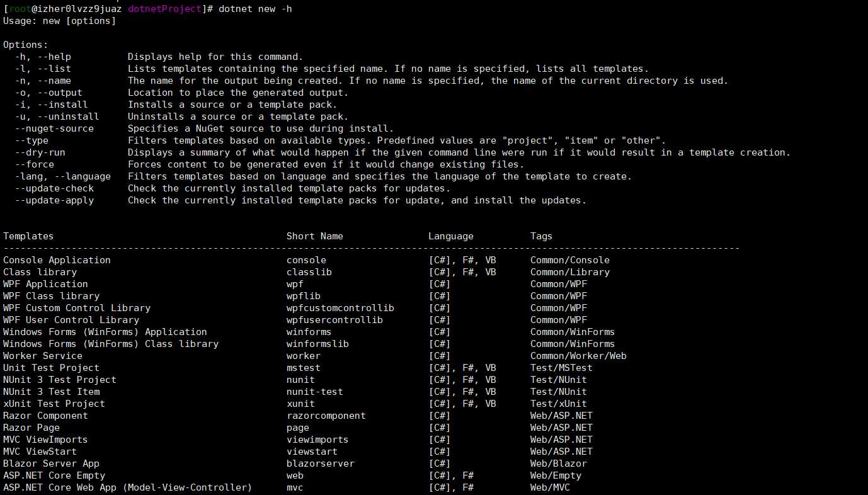The image size is (868, 495).
Task: Click the 'xunit' short name
Action: (x=301, y=404)
